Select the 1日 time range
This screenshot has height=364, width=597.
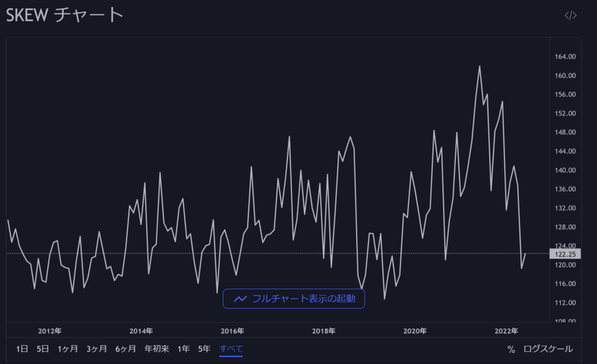[x=22, y=349]
